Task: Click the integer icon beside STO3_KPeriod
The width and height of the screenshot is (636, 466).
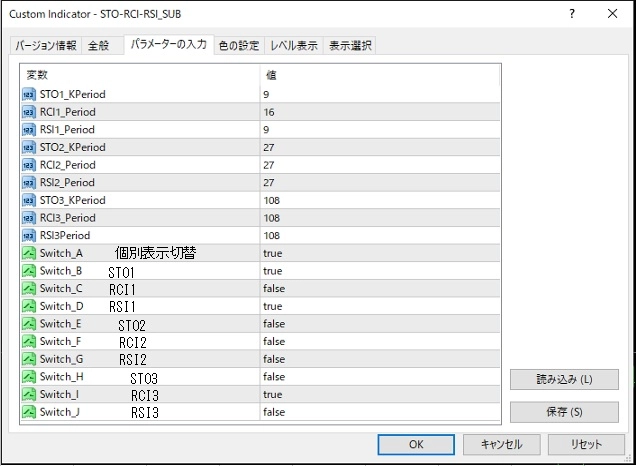Action: [29, 200]
